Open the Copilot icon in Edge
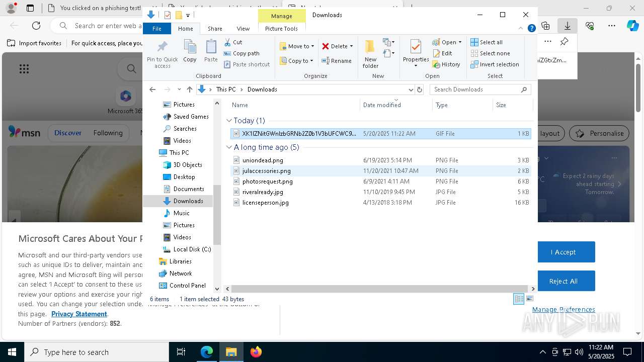Image resolution: width=644 pixels, height=362 pixels. click(632, 26)
